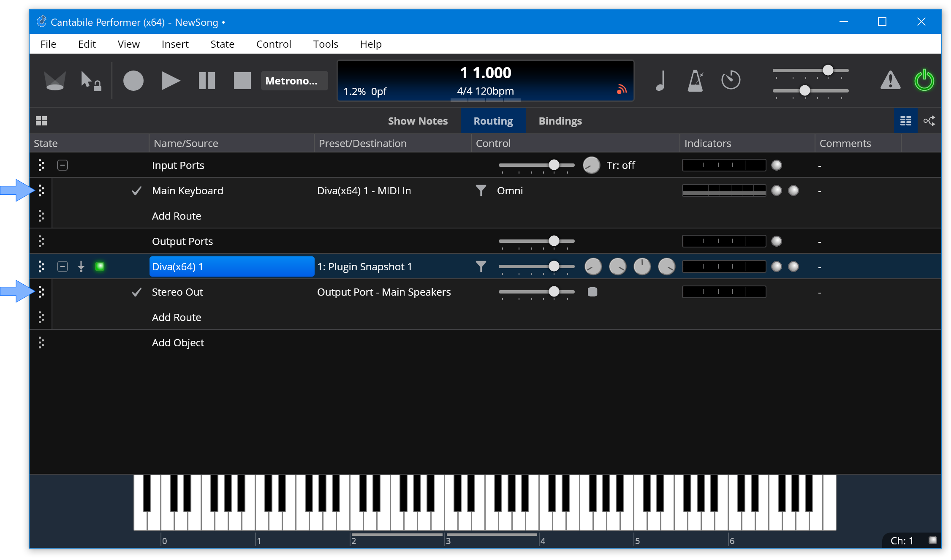Open the Diva plugin MIDI filter funnel
The image size is (951, 560).
(481, 266)
